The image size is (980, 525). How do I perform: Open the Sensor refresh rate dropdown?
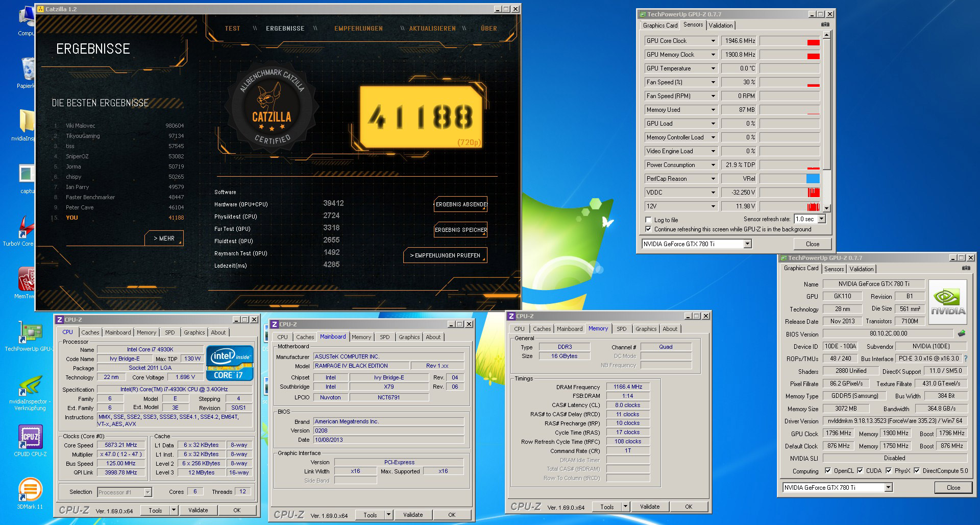tap(821, 219)
